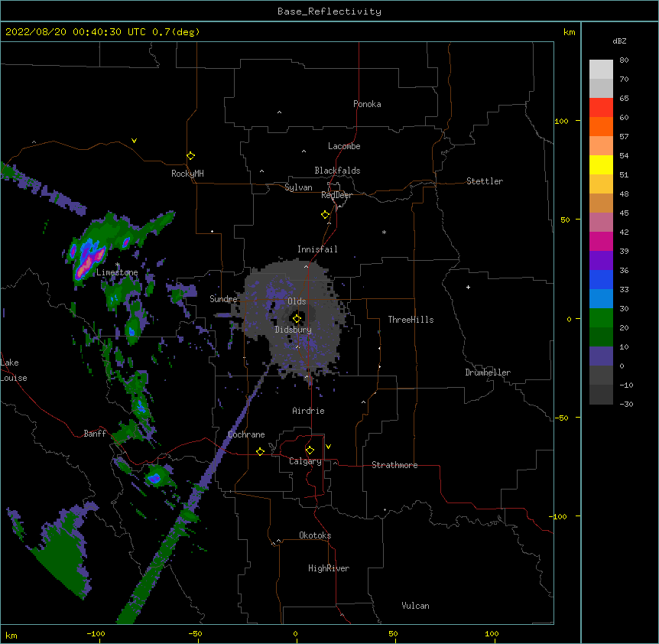659x644 pixels.
Task: Click the Innisfail city label
Action: tap(317, 249)
